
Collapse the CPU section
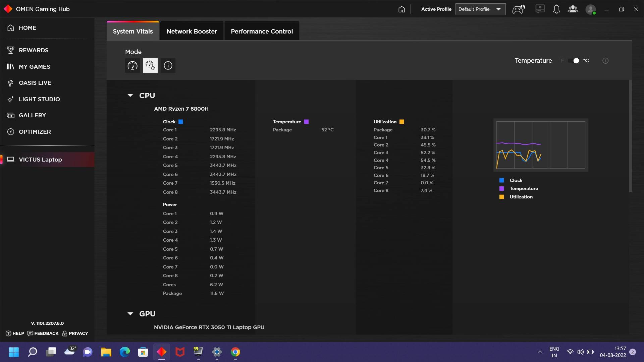tap(130, 96)
